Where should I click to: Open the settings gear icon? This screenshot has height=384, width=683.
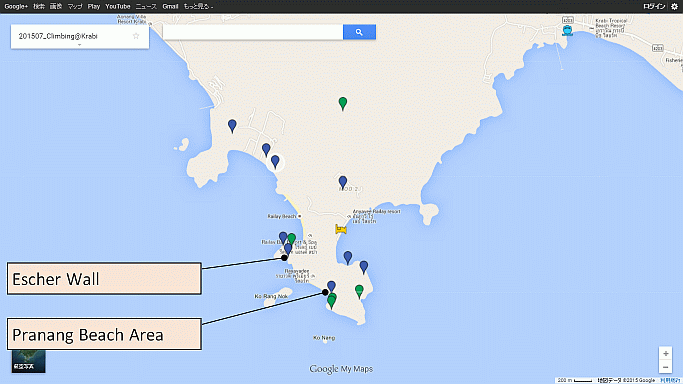coord(674,6)
